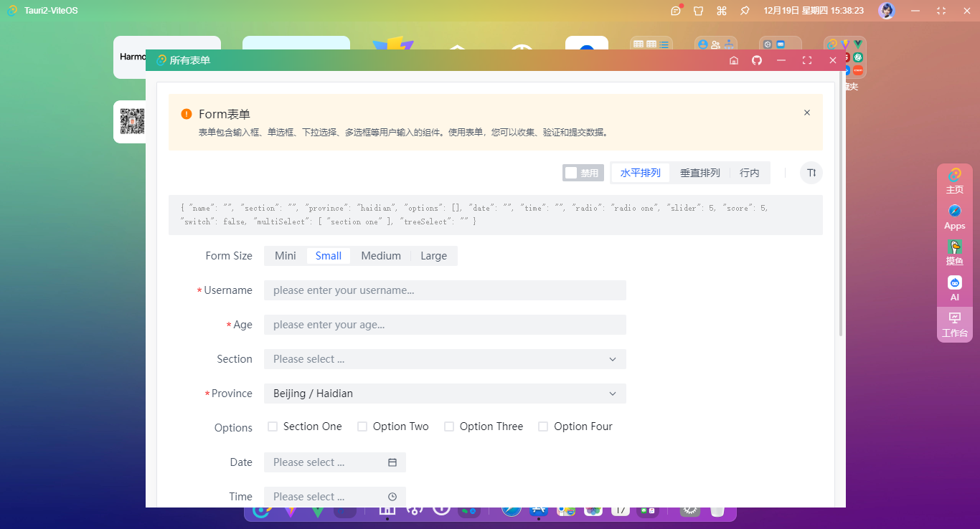This screenshot has width=980, height=529.
Task: Open 工作台 in the right side panel
Action: (x=955, y=325)
